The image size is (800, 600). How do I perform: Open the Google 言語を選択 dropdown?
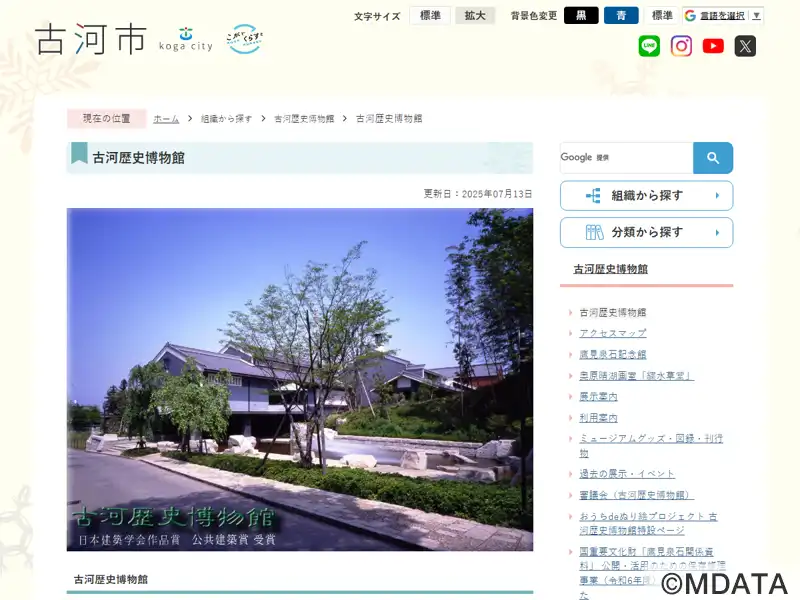(x=723, y=15)
